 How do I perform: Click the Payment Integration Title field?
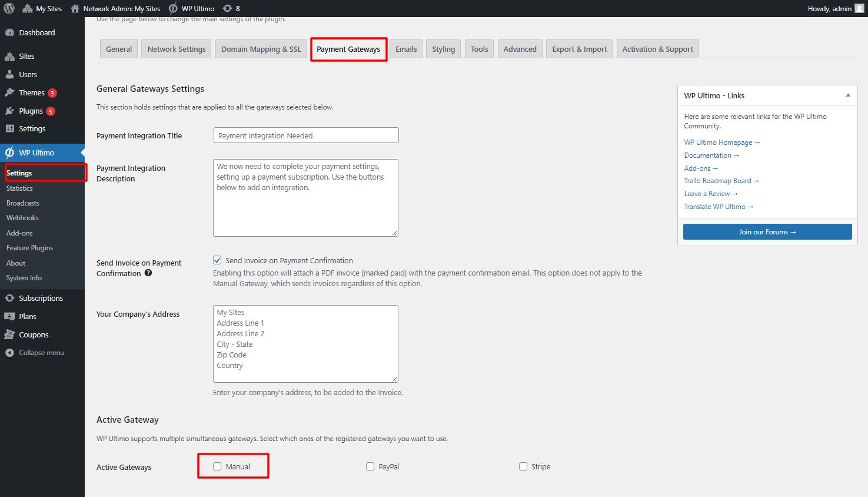coord(306,135)
